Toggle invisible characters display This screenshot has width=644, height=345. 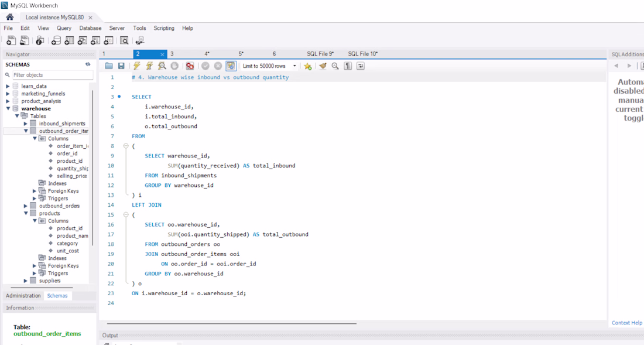[x=348, y=66]
